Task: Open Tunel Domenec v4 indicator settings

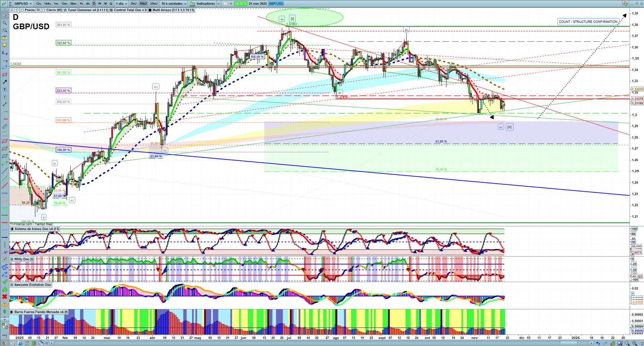Action: click(87, 10)
